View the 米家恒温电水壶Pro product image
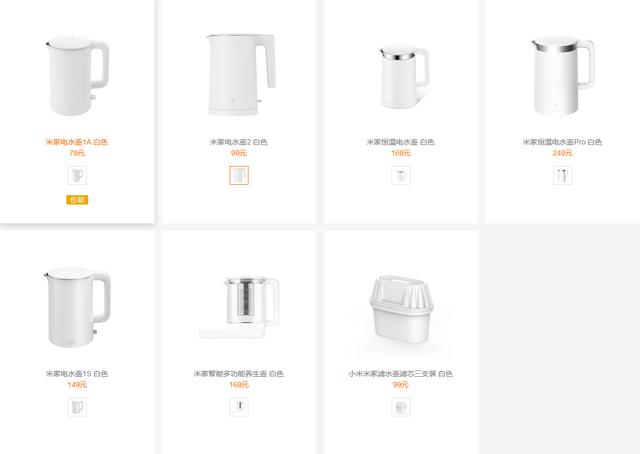This screenshot has width=640, height=454. click(x=562, y=76)
